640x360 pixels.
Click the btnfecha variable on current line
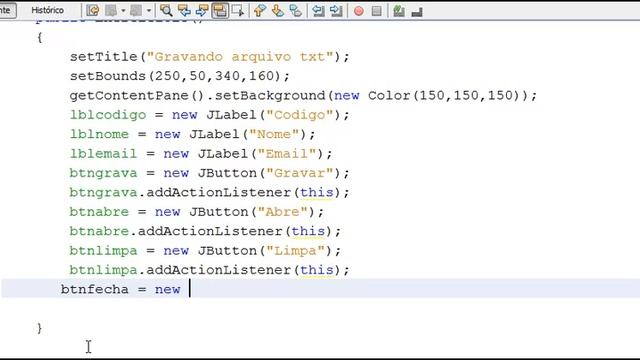pyautogui.click(x=95, y=289)
